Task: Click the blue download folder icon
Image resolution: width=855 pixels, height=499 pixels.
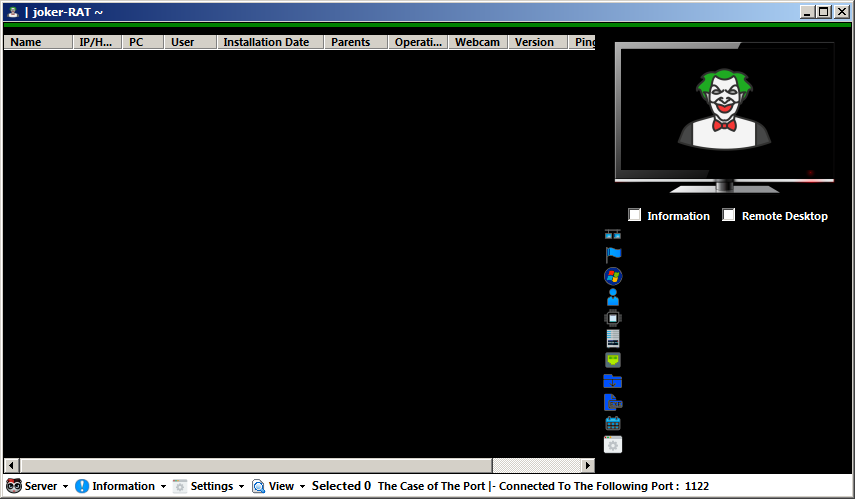Action: click(x=613, y=381)
